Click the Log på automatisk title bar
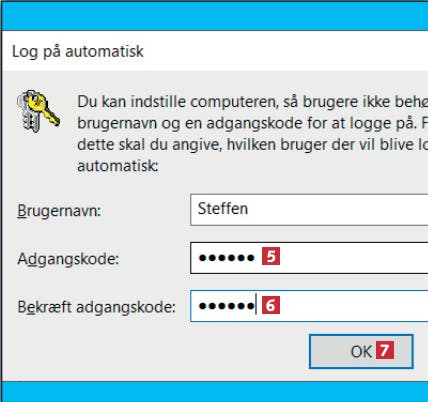The width and height of the screenshot is (428, 402). [215, 51]
